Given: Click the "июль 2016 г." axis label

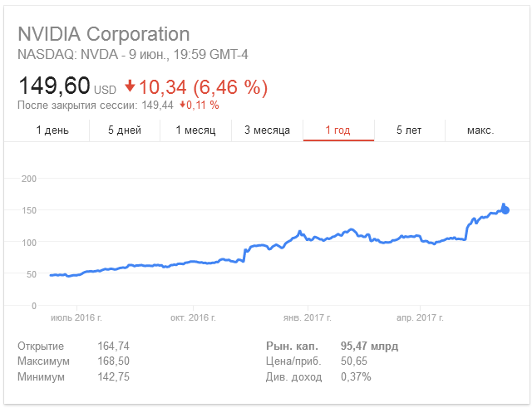Looking at the screenshot, I should coord(77,317).
